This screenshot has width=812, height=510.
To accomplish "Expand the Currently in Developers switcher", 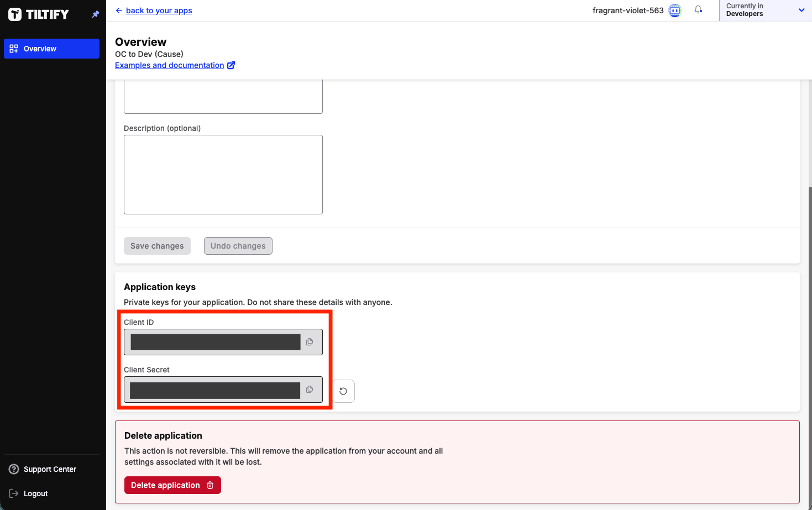I will (766, 10).
